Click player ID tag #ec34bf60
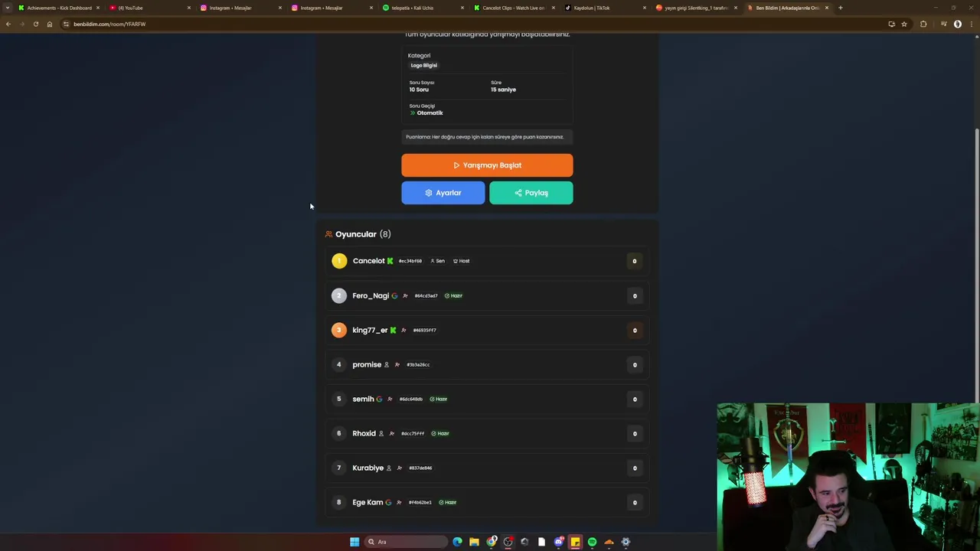 click(410, 261)
